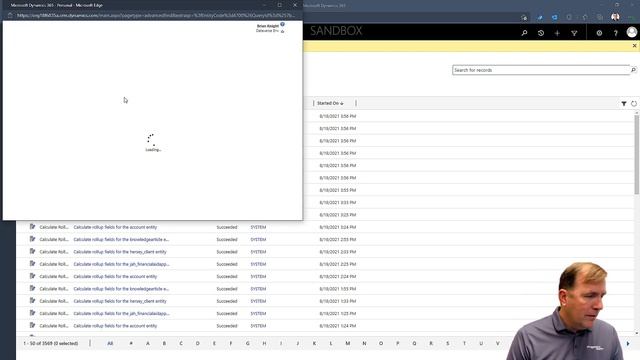Open the grid filter funnel icon

click(624, 104)
